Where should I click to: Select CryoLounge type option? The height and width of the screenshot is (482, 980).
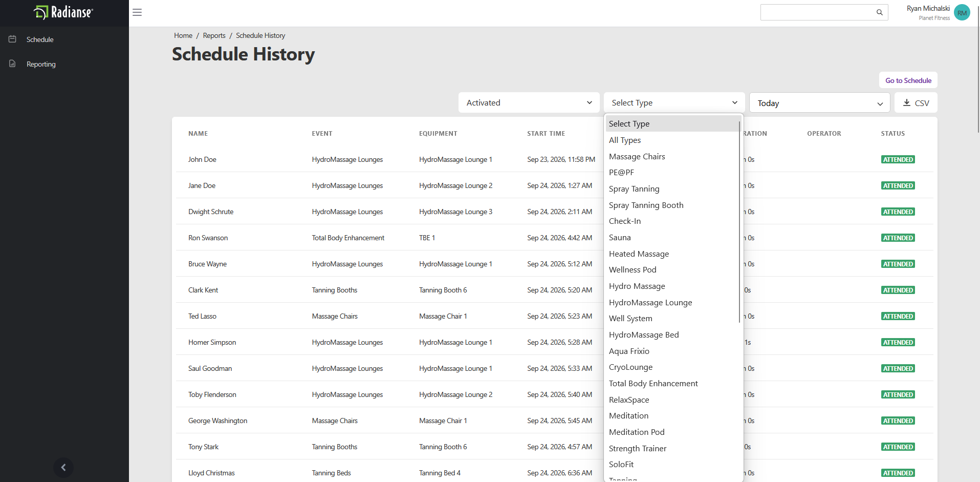[672, 367]
